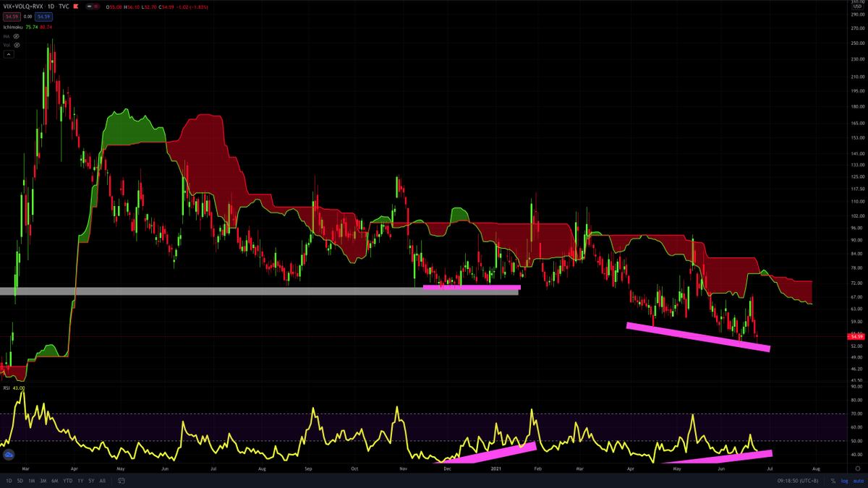This screenshot has width=868, height=488.
Task: Set the time range to 1Y
Action: click(80, 481)
